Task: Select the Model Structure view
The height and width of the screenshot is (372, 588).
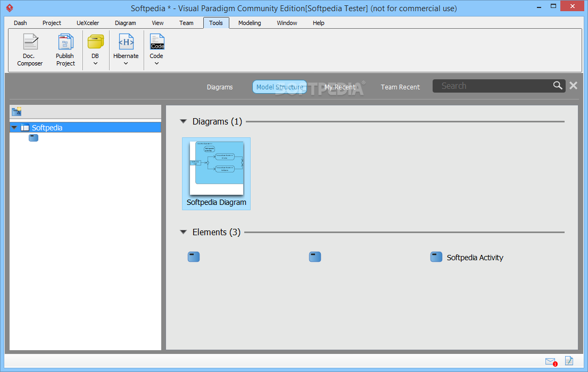Action: pos(280,87)
